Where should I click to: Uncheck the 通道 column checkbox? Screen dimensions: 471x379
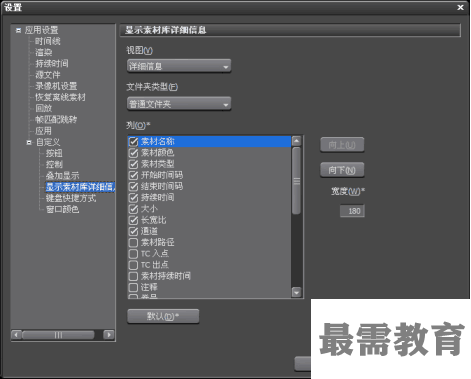[x=133, y=231]
